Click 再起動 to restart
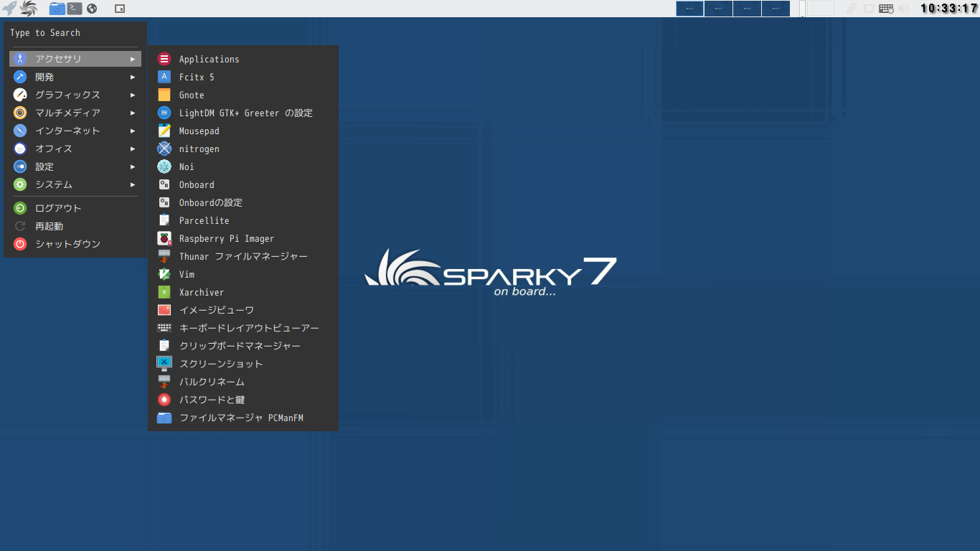980x551 pixels. 75,226
